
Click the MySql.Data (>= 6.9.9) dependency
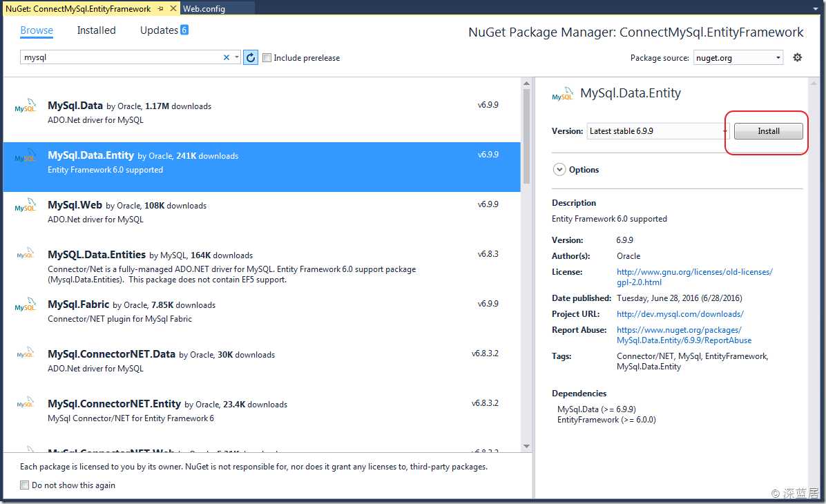point(596,409)
